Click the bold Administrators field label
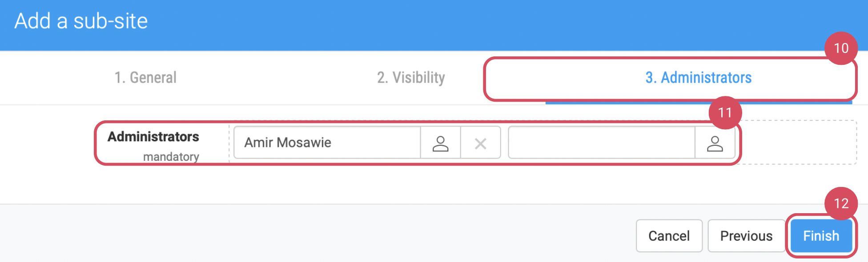Image resolution: width=868 pixels, height=262 pixels. pos(153,137)
